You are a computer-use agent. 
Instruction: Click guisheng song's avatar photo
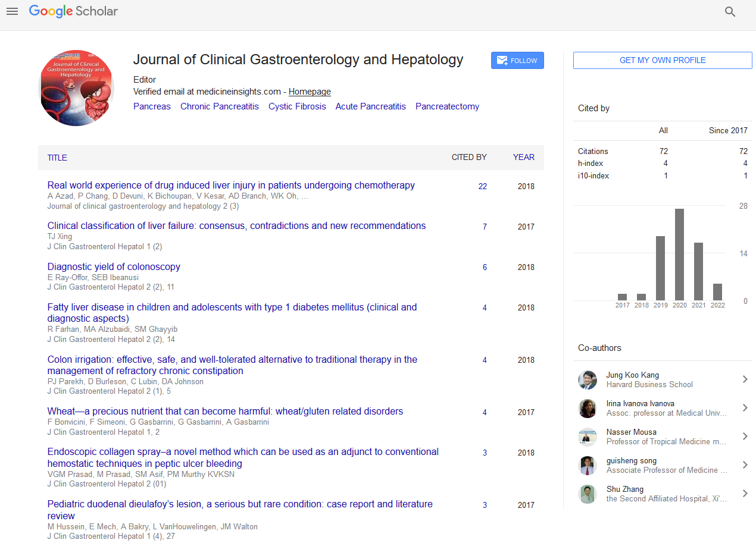tap(588, 465)
